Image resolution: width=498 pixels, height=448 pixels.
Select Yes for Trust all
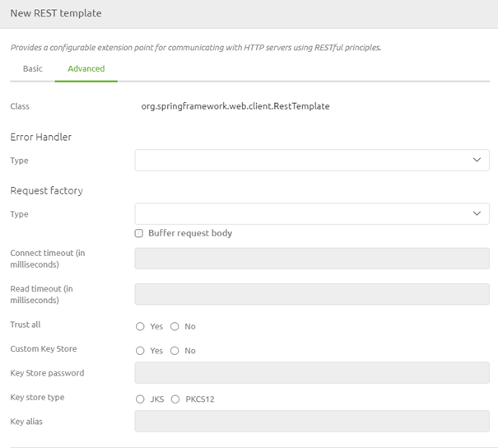click(140, 327)
